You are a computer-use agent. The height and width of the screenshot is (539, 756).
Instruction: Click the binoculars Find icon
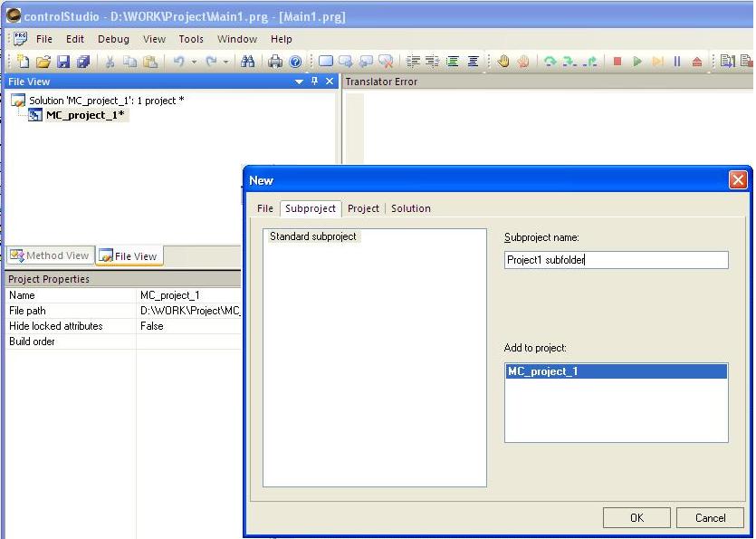coord(248,62)
